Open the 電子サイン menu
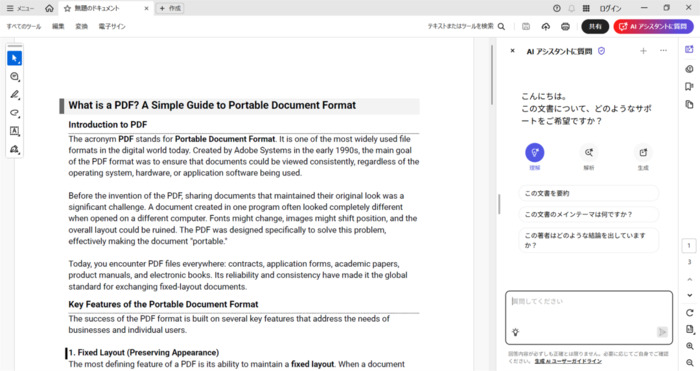Image resolution: width=700 pixels, height=371 pixels. 112,27
